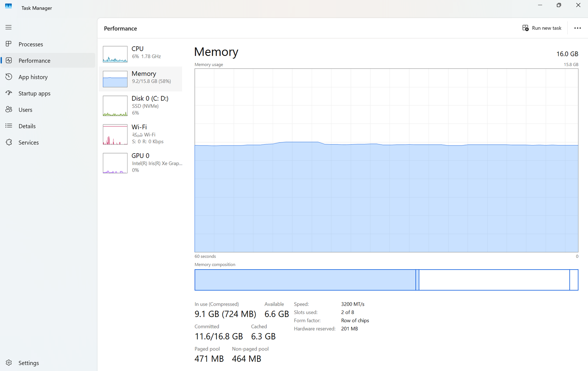Click the Users people icon
Image resolution: width=588 pixels, height=371 pixels.
tap(9, 109)
